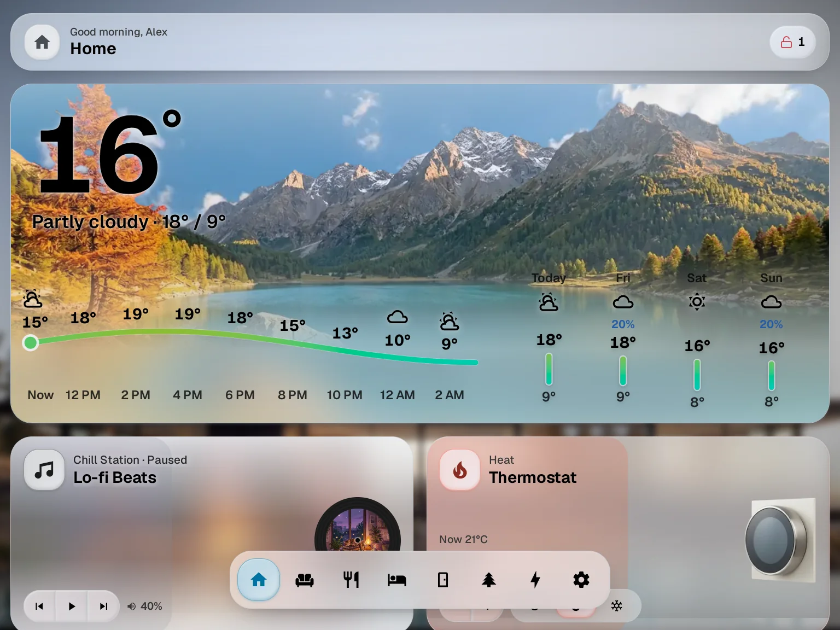This screenshot has width=840, height=630.
Task: Click Friday's 20% precipitation value
Action: pyautogui.click(x=623, y=324)
